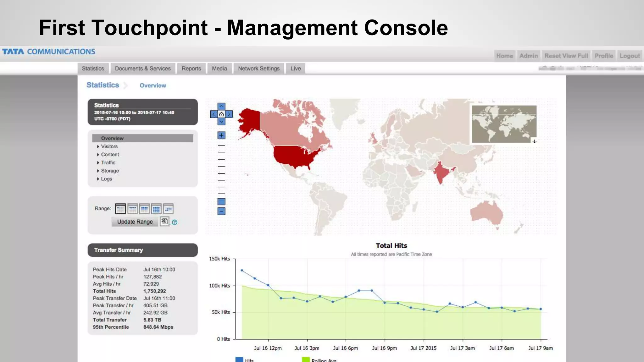Expand the Storage tree item
Image resolution: width=644 pixels, height=362 pixels.
[98, 171]
